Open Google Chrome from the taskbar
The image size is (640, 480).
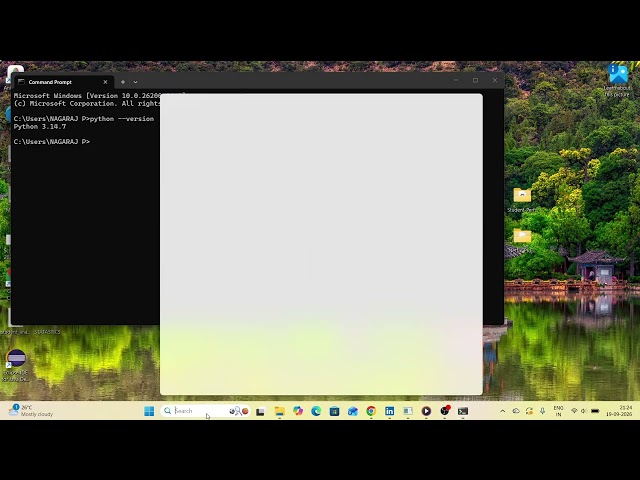click(371, 411)
